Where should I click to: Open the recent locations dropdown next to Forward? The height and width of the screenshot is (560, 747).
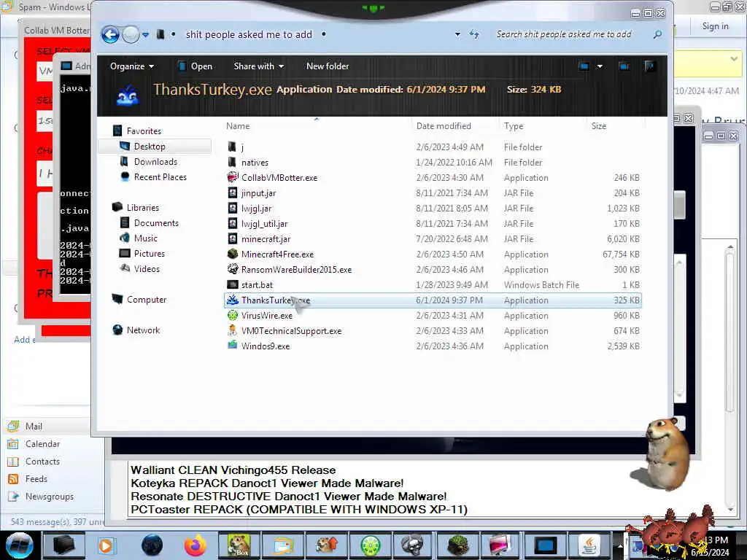pyautogui.click(x=145, y=35)
